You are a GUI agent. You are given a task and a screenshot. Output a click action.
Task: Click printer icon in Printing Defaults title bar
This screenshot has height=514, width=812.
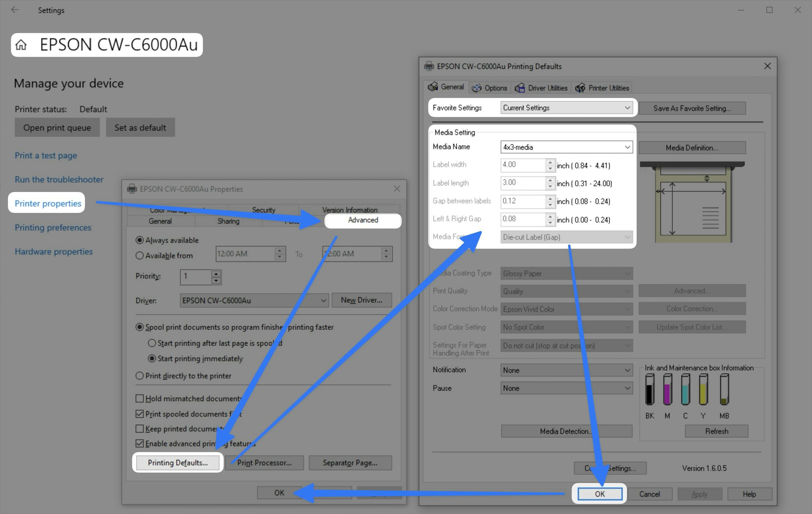point(429,66)
